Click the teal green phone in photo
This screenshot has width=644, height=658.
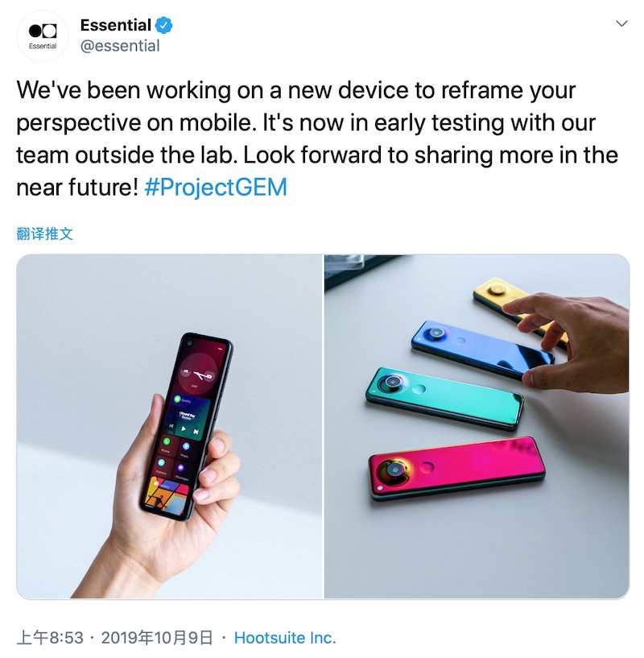(x=444, y=399)
